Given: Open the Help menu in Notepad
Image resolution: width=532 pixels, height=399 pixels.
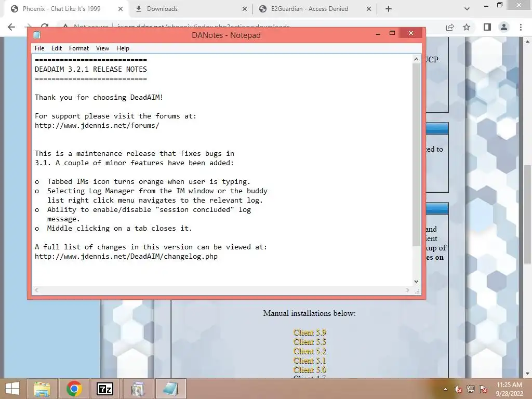Looking at the screenshot, I should 123,48.
